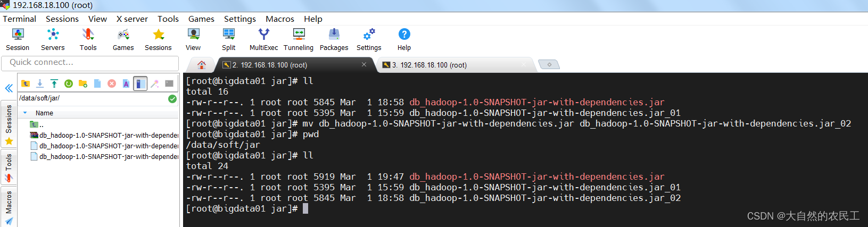The height and width of the screenshot is (227, 868).
Task: Click the 'total 16' line in terminal
Action: pos(207,91)
